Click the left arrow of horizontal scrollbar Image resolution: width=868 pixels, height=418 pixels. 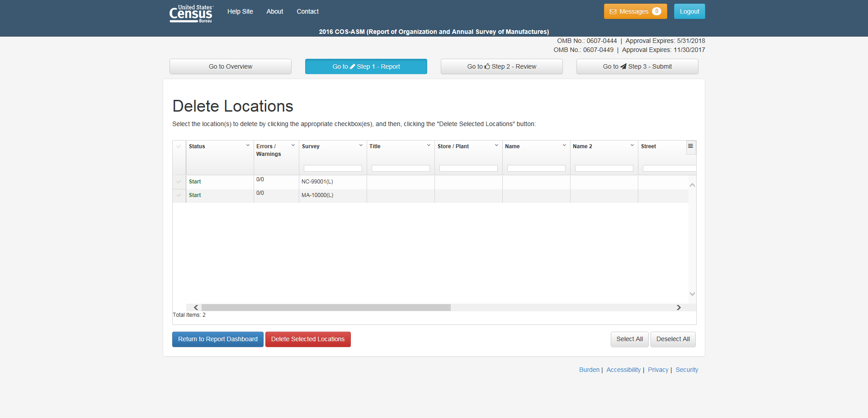coord(196,307)
